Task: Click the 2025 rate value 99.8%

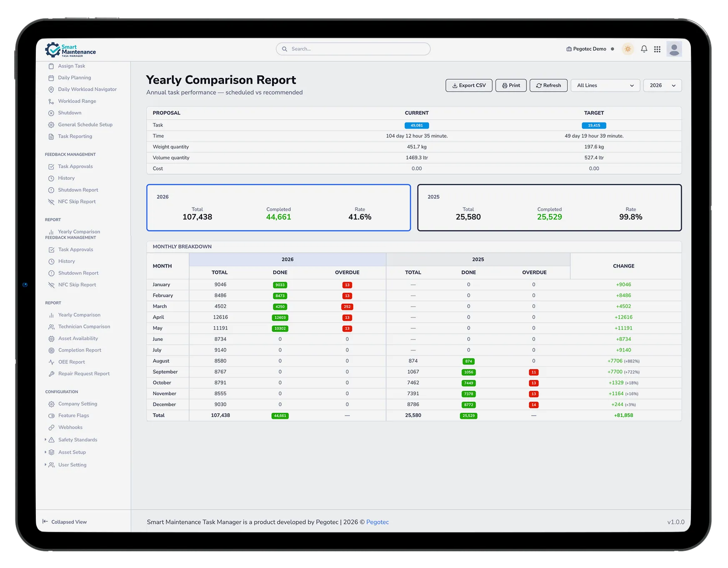Action: [x=631, y=217]
